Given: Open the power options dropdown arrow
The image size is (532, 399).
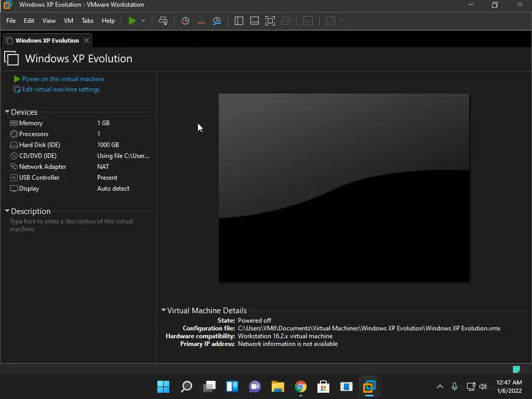Looking at the screenshot, I should point(143,21).
